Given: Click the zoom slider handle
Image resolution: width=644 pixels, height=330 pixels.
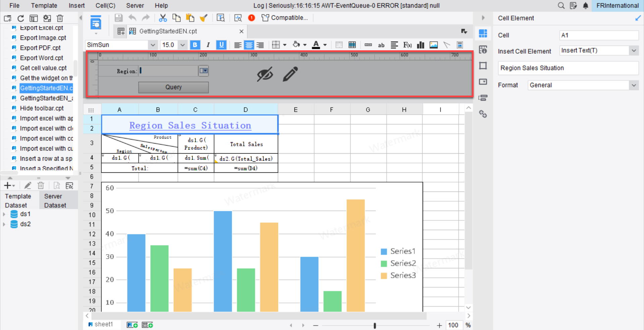Looking at the screenshot, I should click(x=375, y=325).
